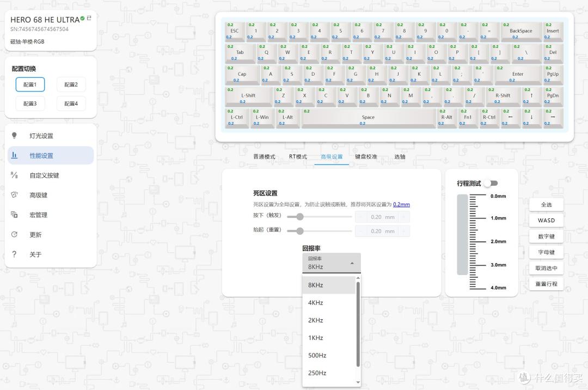Screen dimensions: 588x390
Task: Select profile 配置1
Action: (30, 84)
